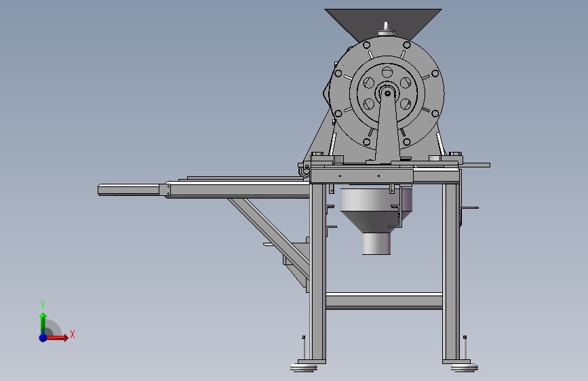The image size is (588, 381).
Task: Select the left leveling foot pad
Action: click(x=304, y=367)
